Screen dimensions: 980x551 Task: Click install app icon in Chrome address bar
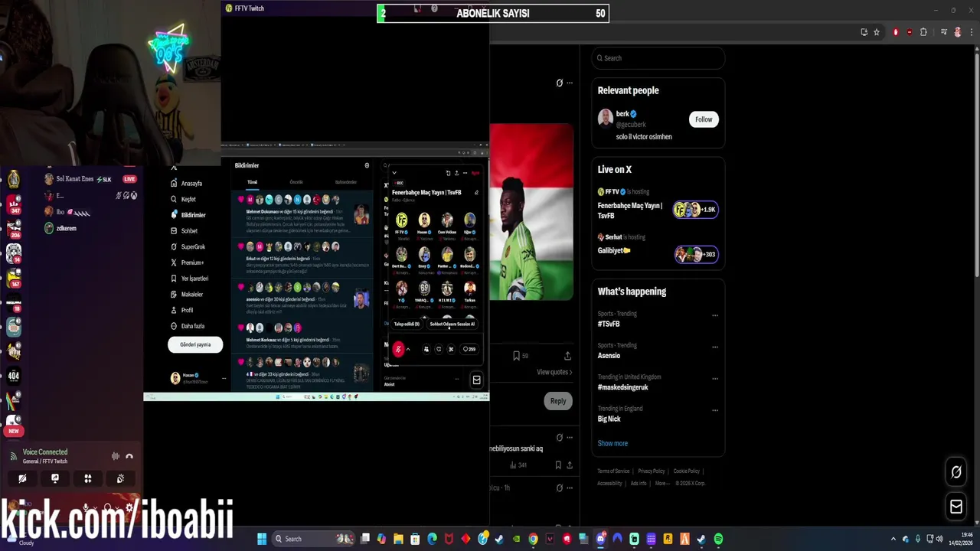864,32
